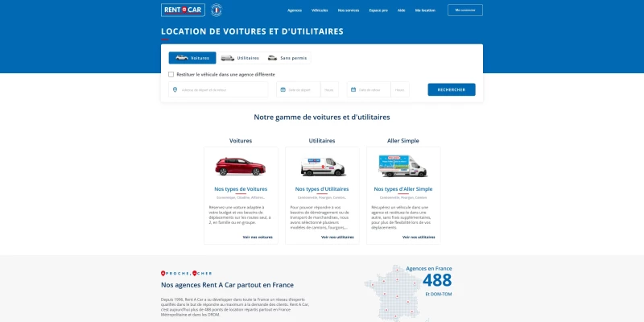Screen dimensions: 644x322
Task: Click the location pin icon in address field
Action: (x=175, y=89)
